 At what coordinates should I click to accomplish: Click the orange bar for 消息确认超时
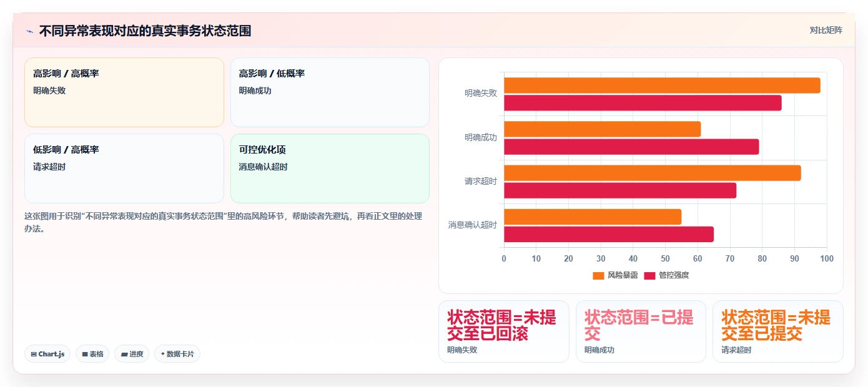(593, 217)
